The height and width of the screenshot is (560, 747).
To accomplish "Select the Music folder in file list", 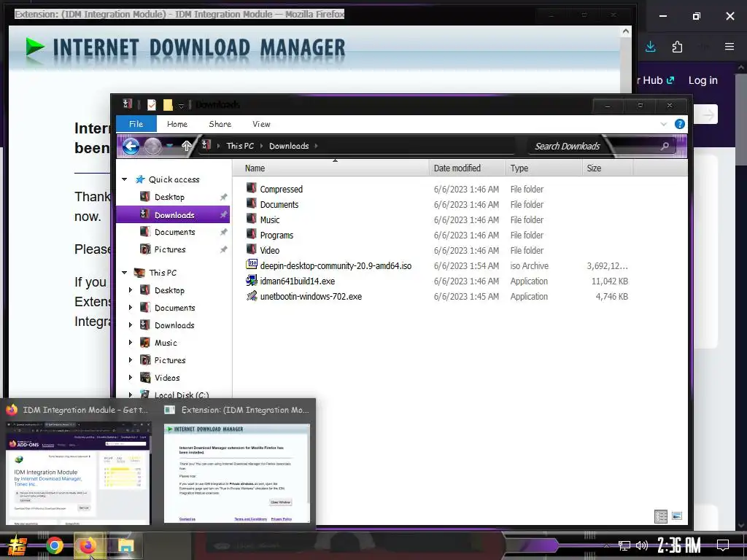I will tap(270, 220).
